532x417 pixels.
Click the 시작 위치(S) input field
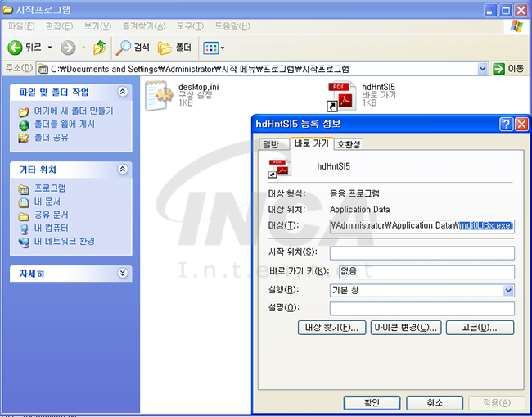[x=422, y=253]
